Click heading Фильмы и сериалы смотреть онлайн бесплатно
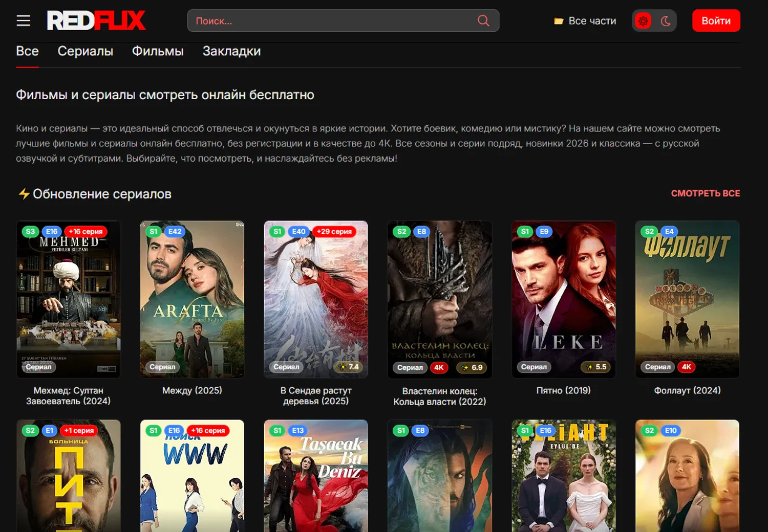 (165, 95)
